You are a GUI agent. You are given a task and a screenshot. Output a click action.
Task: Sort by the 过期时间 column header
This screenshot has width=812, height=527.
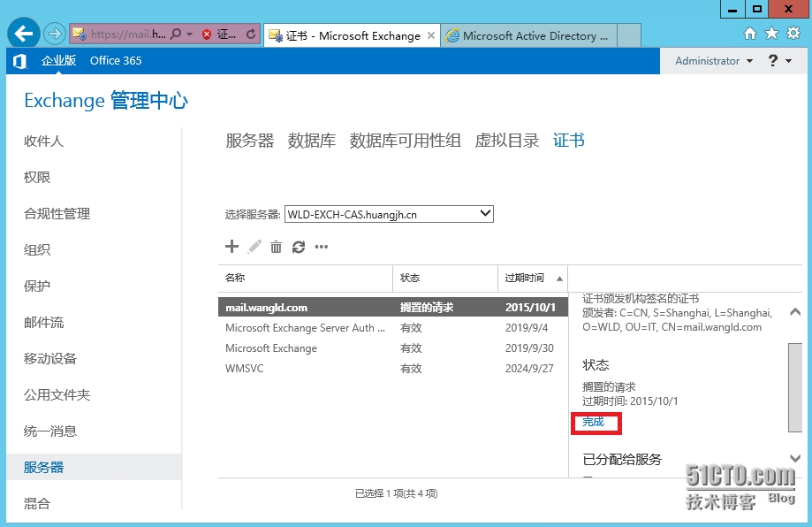pos(533,279)
